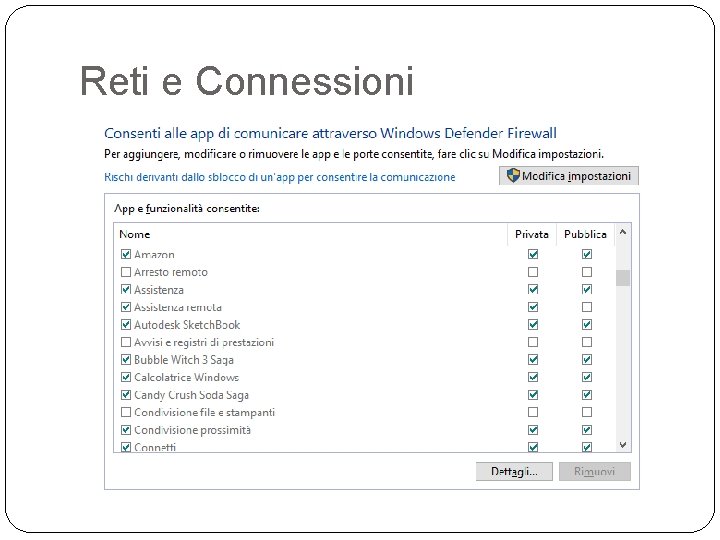This screenshot has width=720, height=540.
Task: Open the Rischi derivanti dallo sblocco link
Action: [x=280, y=177]
